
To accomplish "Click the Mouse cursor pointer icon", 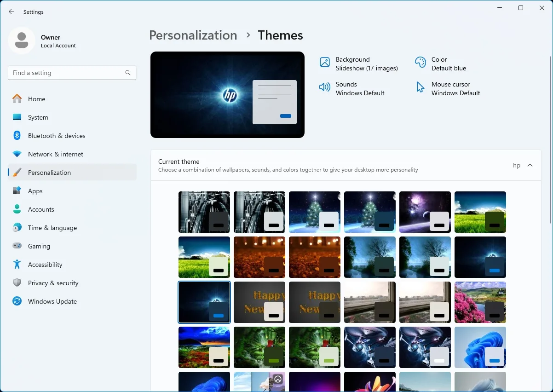I will click(x=421, y=87).
